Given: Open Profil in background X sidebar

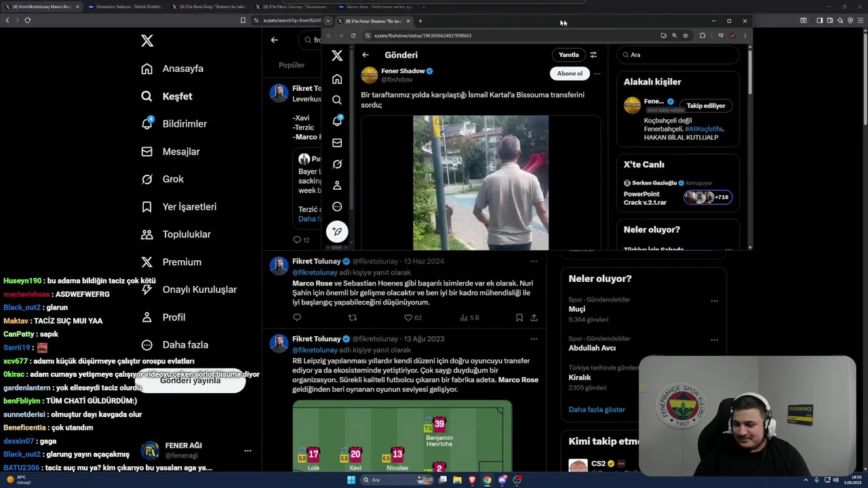Looking at the screenshot, I should tap(163, 317).
